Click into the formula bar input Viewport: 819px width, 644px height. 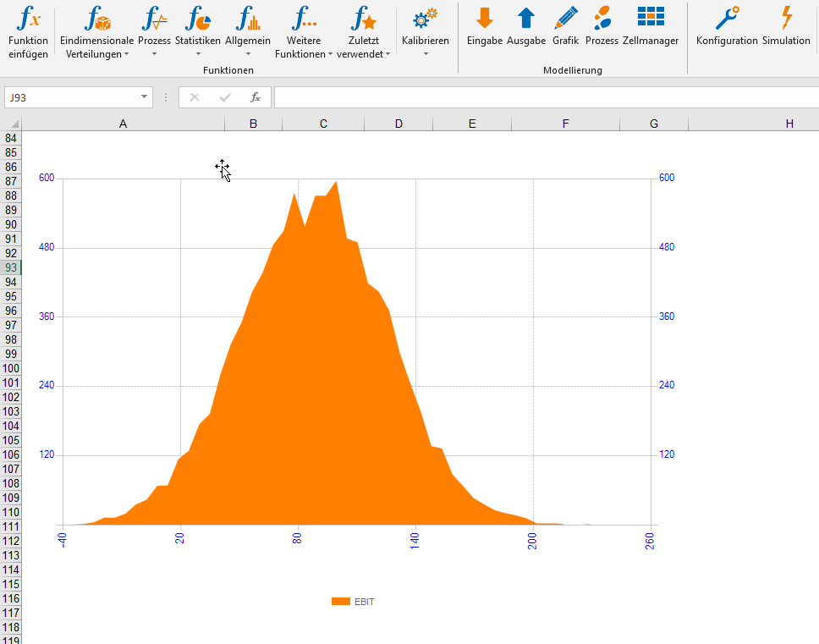(546, 97)
